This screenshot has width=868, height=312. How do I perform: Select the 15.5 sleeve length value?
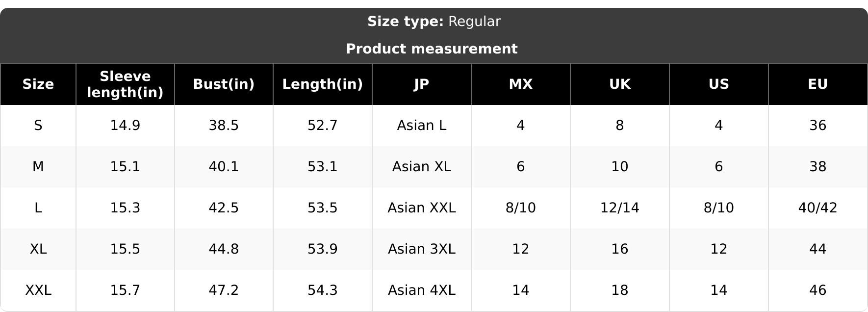pyautogui.click(x=125, y=249)
